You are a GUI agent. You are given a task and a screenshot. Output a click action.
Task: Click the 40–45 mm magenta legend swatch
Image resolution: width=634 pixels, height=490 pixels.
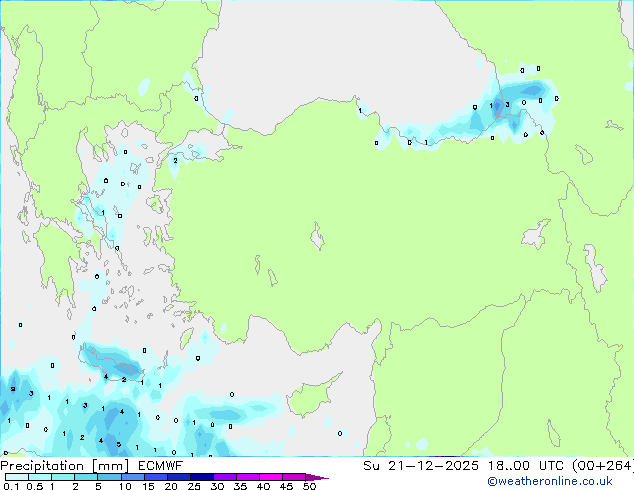click(271, 477)
